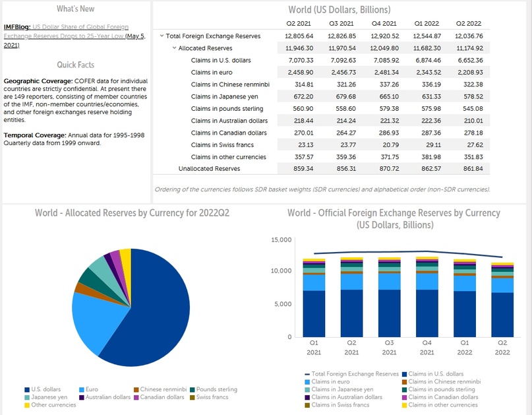Select Claims in euro bar chart legend item
The image size is (532, 415).
tap(306, 382)
